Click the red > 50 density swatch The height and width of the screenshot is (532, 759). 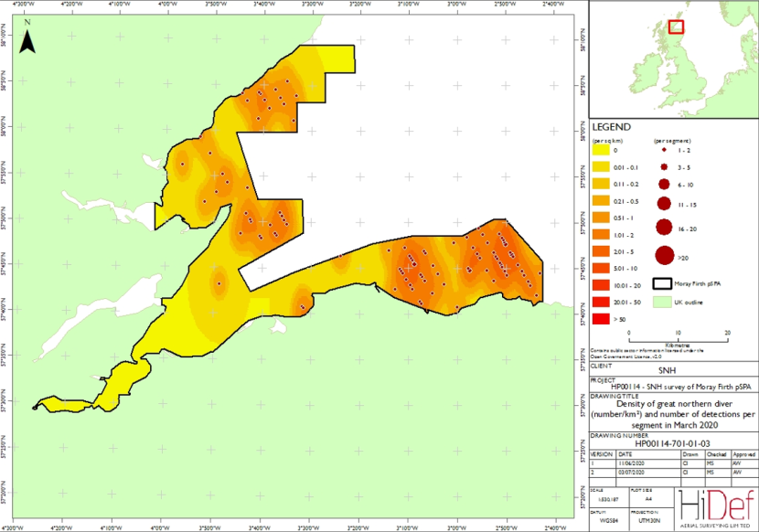coord(601,319)
